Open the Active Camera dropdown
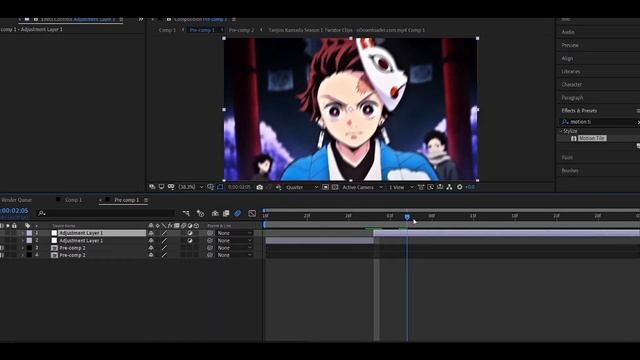The width and height of the screenshot is (640, 360). click(x=362, y=187)
